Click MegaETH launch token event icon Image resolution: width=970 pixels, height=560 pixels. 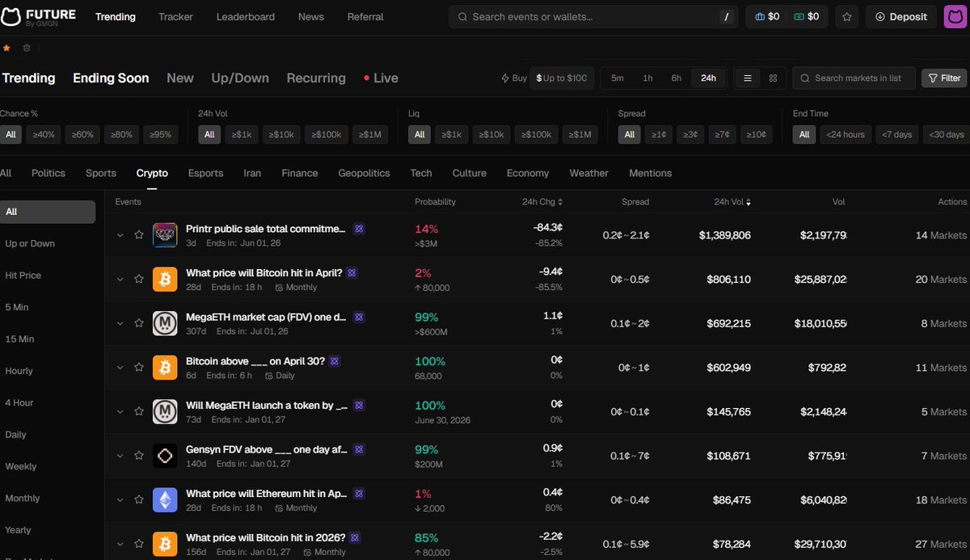165,411
